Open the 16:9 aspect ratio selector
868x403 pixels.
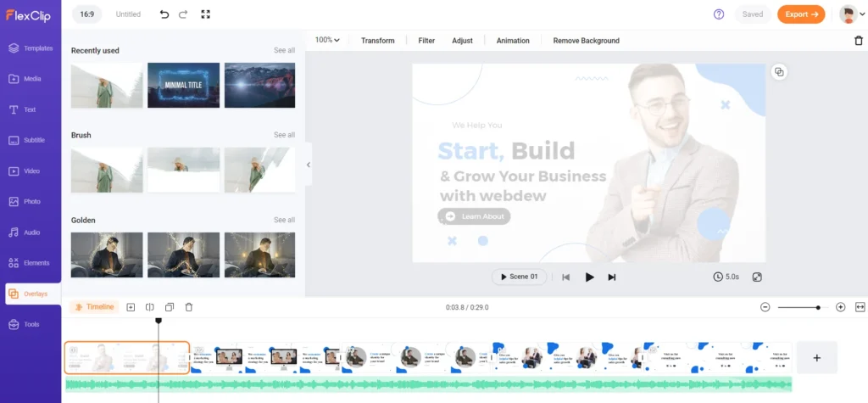87,14
